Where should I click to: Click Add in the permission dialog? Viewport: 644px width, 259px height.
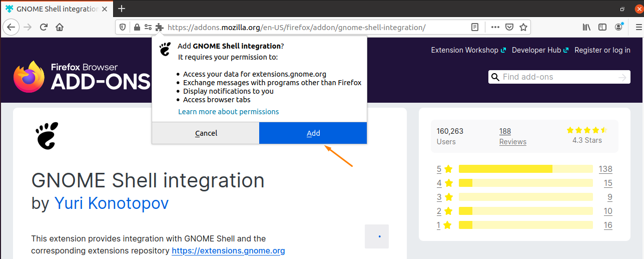point(313,133)
